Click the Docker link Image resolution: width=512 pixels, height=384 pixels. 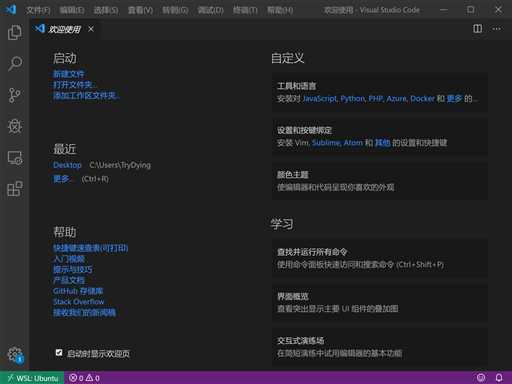(x=422, y=99)
